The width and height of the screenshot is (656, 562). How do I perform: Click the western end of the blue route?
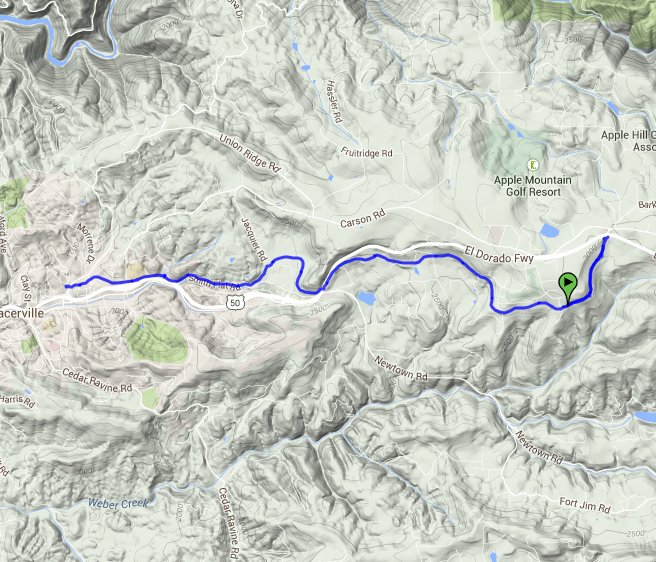click(x=67, y=287)
